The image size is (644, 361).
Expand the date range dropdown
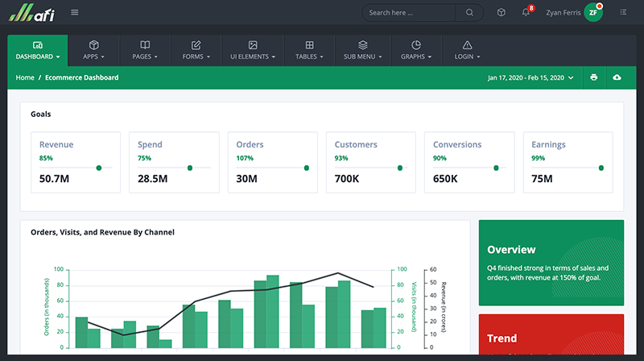coord(531,77)
